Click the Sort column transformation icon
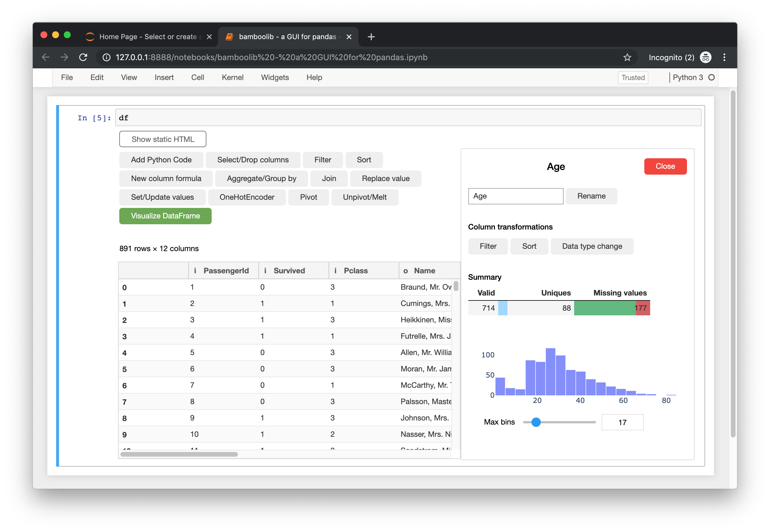 pyautogui.click(x=529, y=246)
